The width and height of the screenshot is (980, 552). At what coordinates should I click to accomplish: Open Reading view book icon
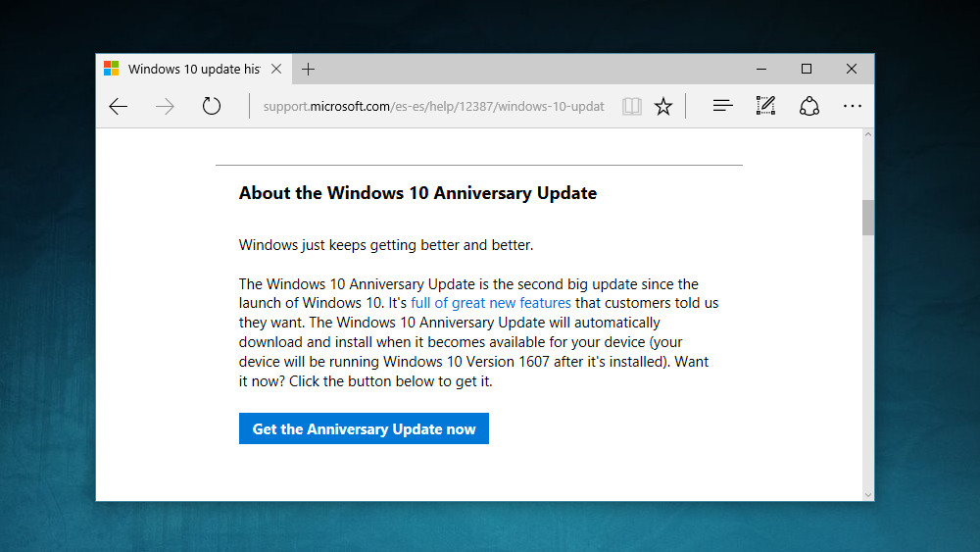(632, 106)
